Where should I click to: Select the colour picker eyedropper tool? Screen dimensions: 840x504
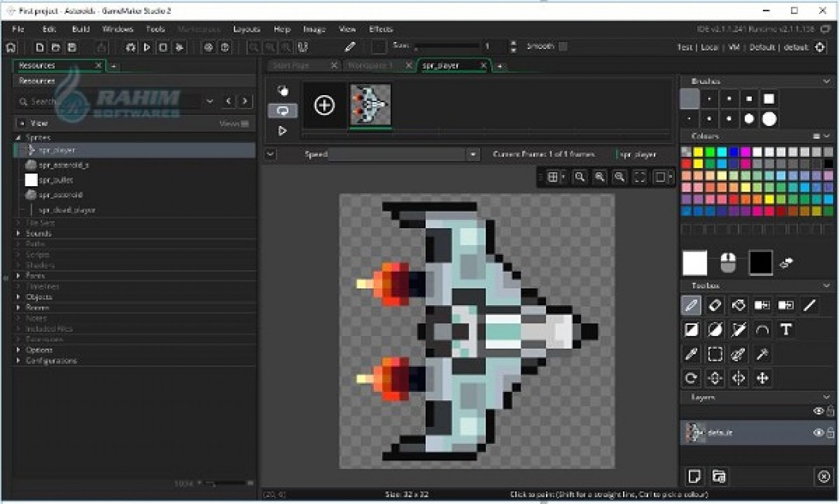(691, 354)
